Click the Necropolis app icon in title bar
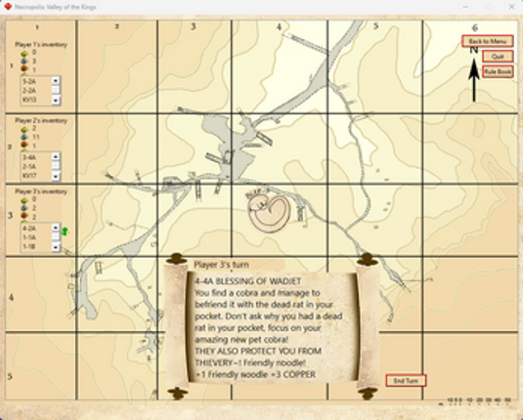Screen dimensions: 523x420 8,7
